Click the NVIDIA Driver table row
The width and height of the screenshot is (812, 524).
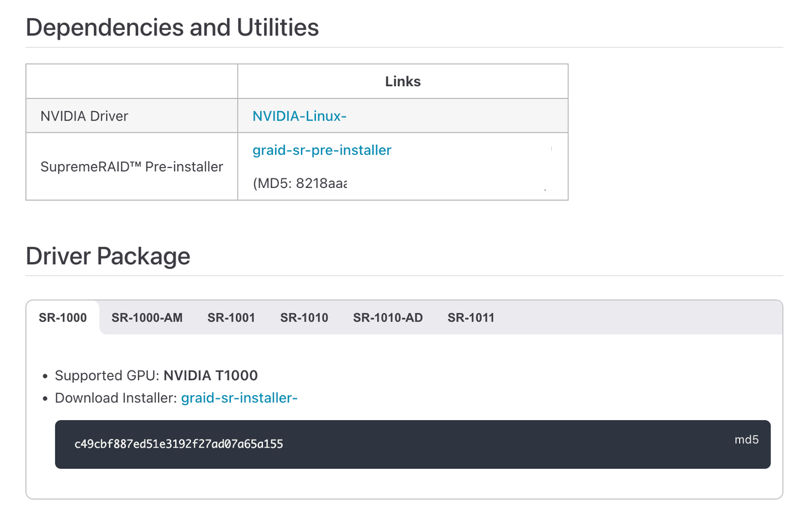[x=83, y=116]
